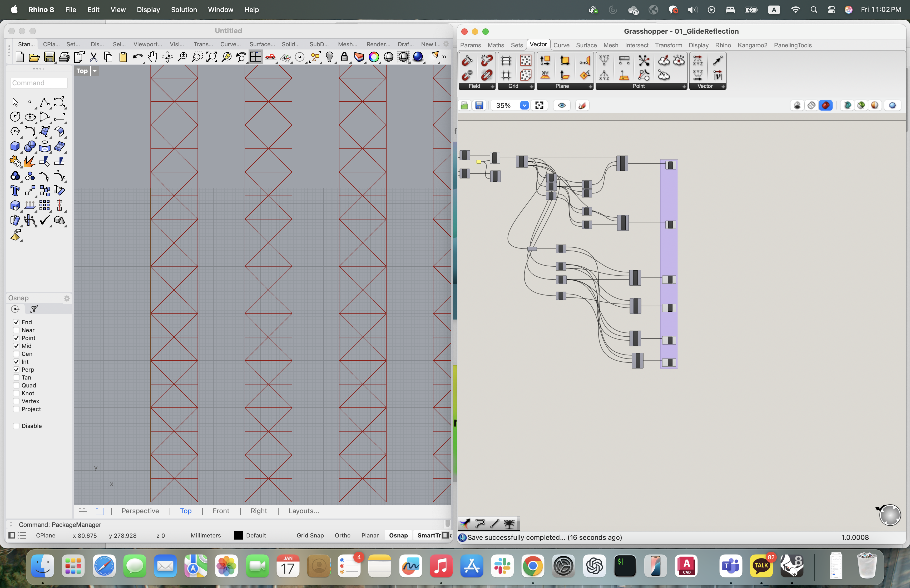The height and width of the screenshot is (588, 910).
Task: Enable the Near osnap checkbox
Action: pos(16,330)
